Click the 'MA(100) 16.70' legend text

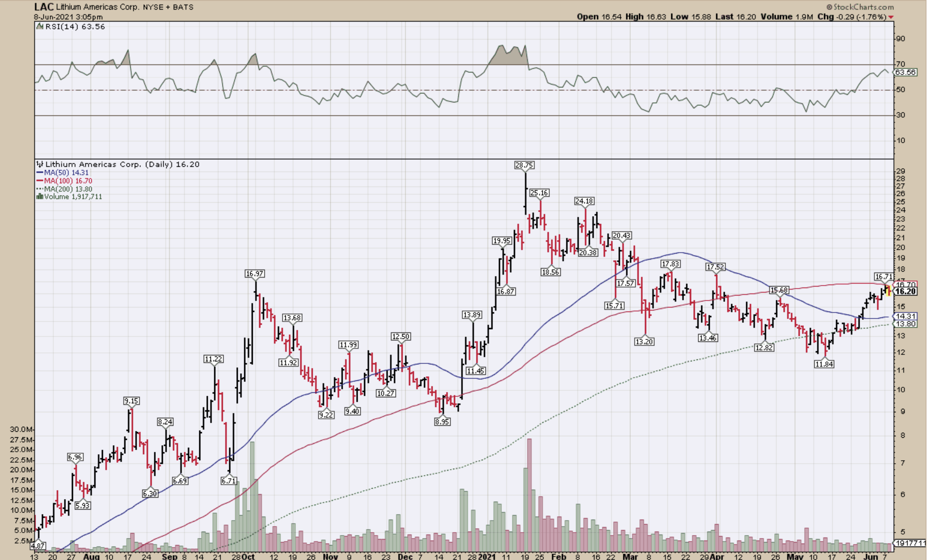click(x=68, y=181)
